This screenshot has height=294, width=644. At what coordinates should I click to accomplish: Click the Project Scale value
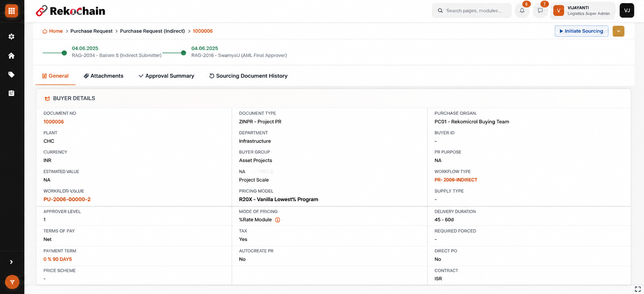click(x=254, y=180)
